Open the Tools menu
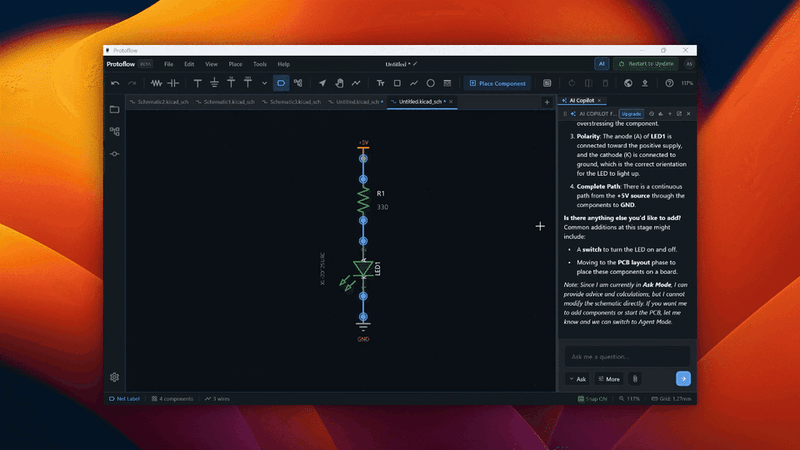 click(260, 64)
